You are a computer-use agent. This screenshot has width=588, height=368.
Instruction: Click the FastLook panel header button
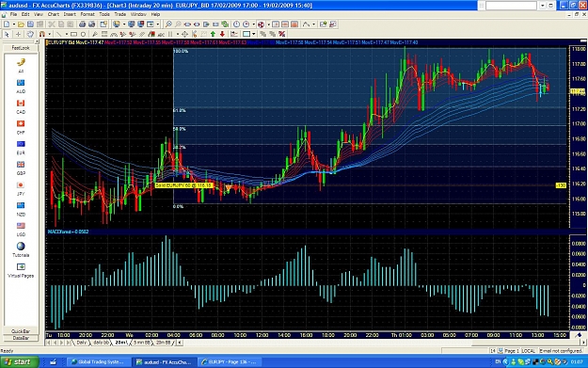point(21,48)
